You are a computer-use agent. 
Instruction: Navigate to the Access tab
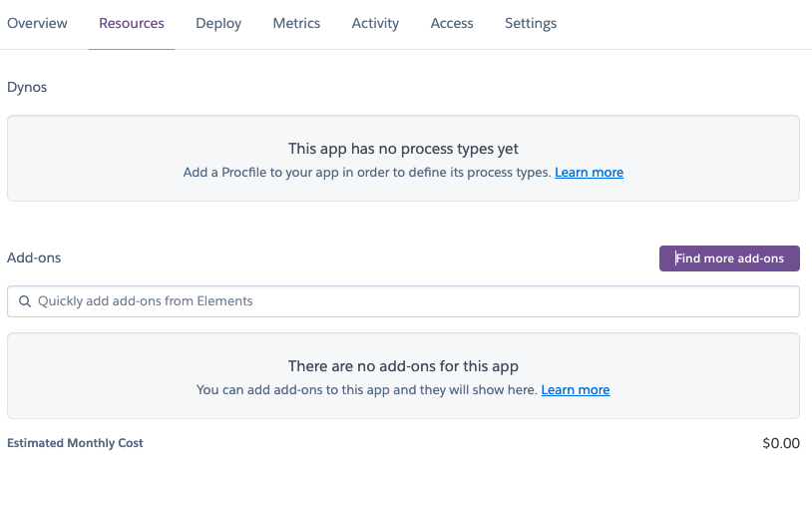pyautogui.click(x=452, y=23)
